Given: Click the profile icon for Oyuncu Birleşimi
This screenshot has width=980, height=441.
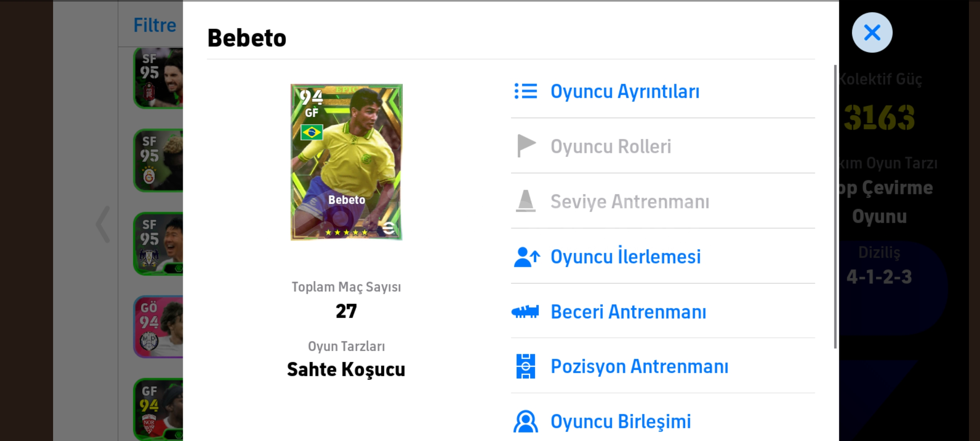Looking at the screenshot, I should click(x=526, y=421).
